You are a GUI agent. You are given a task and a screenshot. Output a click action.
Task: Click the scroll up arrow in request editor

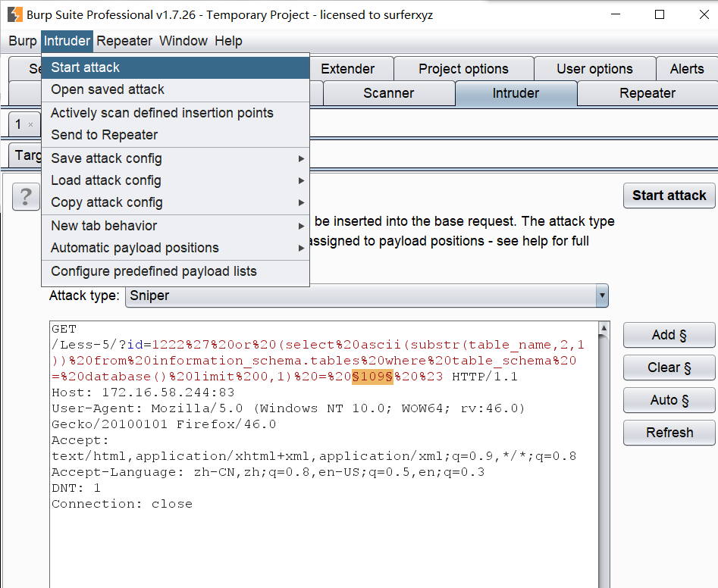point(604,328)
